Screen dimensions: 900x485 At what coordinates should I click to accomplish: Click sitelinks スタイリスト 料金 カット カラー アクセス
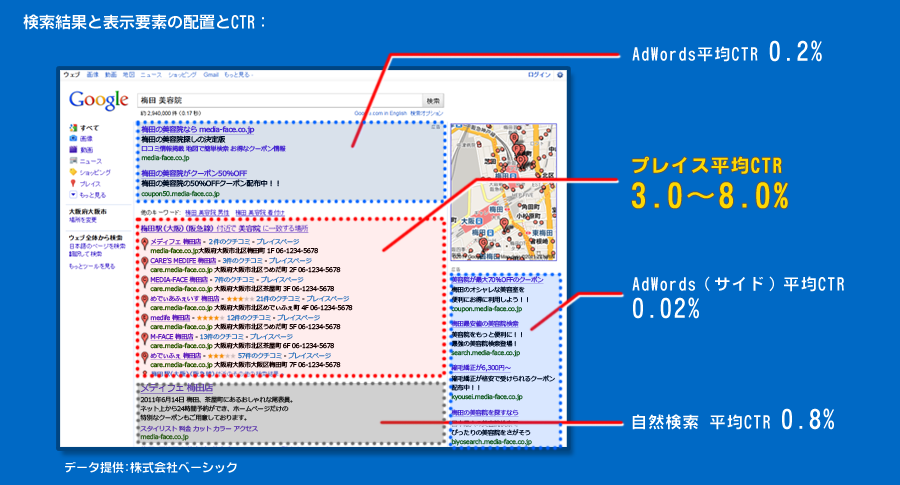199,428
